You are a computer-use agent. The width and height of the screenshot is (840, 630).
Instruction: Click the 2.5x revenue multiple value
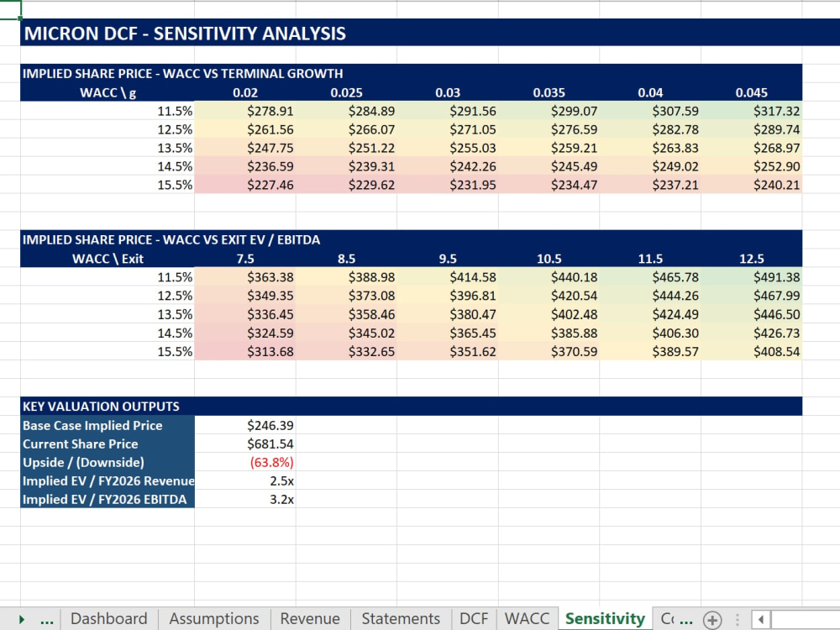pyautogui.click(x=244, y=481)
